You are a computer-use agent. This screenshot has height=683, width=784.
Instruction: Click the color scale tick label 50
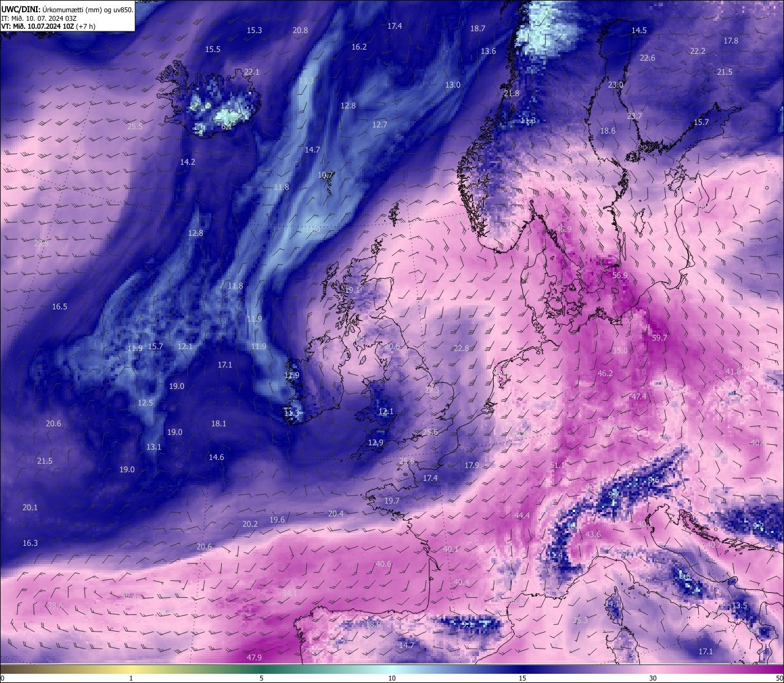(779, 678)
